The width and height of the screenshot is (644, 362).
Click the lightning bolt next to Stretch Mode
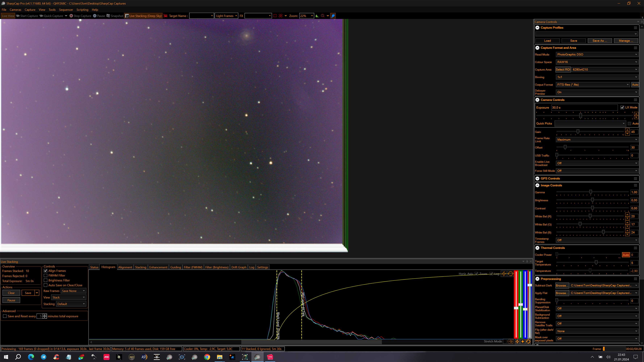pyautogui.click(x=517, y=342)
